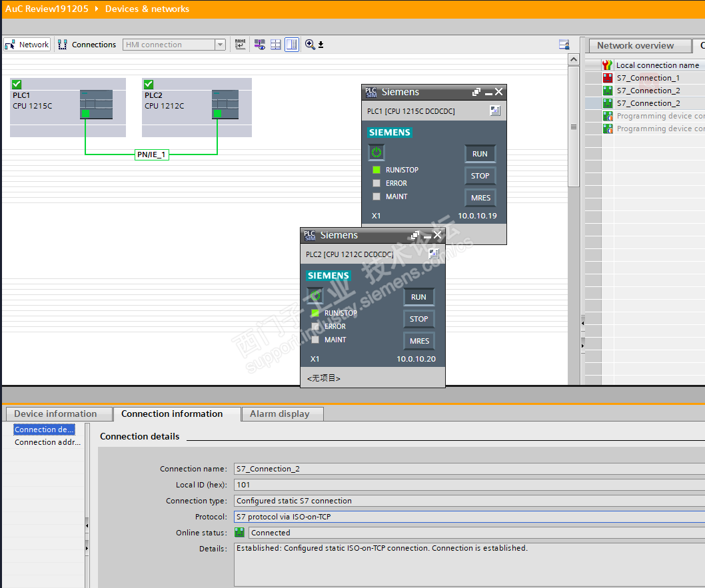Click the Connection name field
This screenshot has width=705, height=588.
point(469,469)
